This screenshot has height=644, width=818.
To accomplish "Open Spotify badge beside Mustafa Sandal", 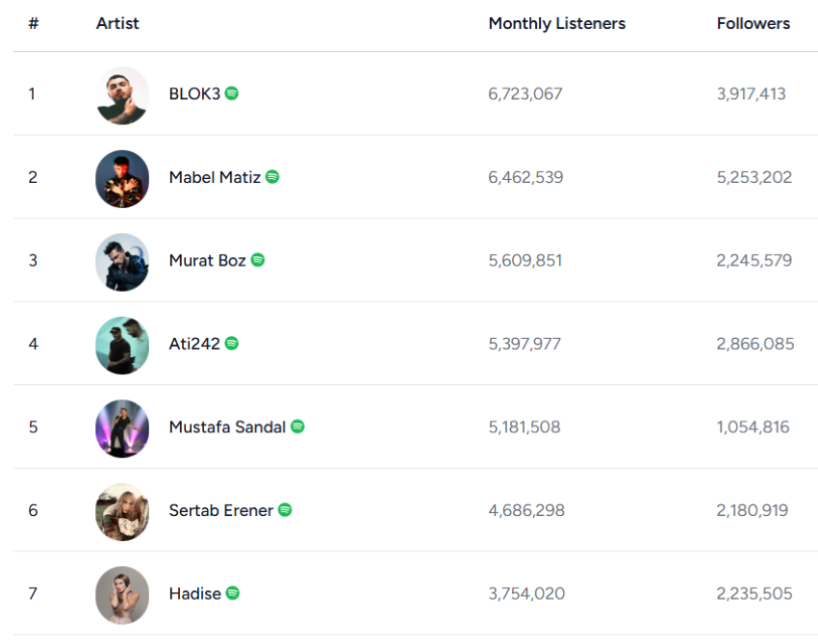I will [x=297, y=426].
